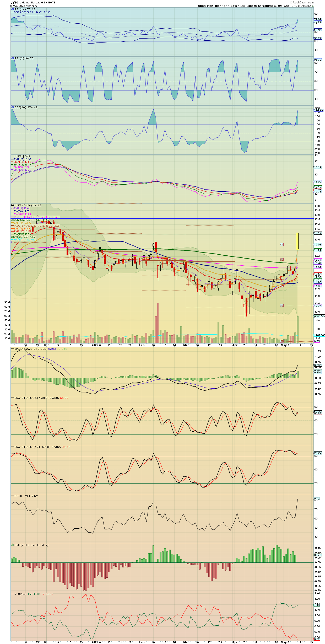Click the dark blue MA(50) legend swatch
This screenshot has height=644, width=325.
[12, 211]
